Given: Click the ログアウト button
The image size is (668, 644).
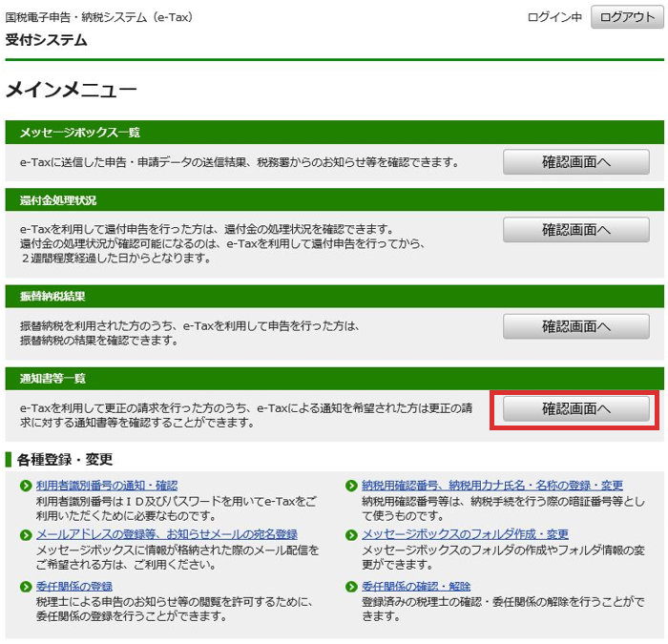Looking at the screenshot, I should coord(627,17).
